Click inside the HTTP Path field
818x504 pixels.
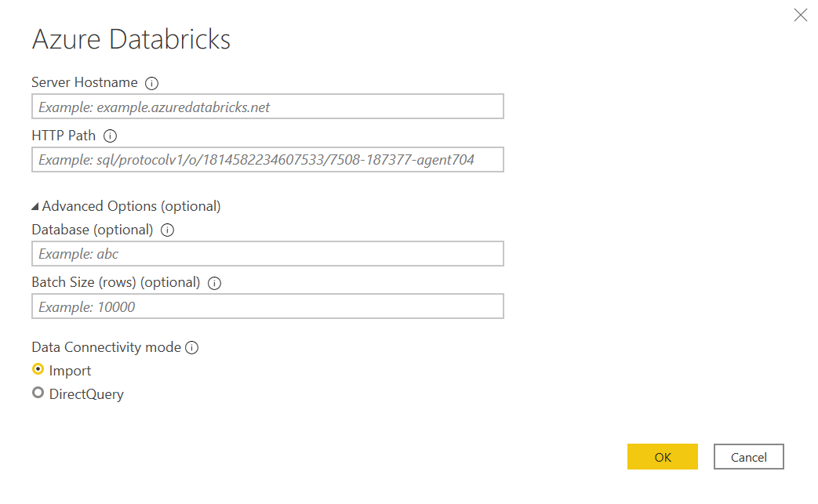(267, 159)
